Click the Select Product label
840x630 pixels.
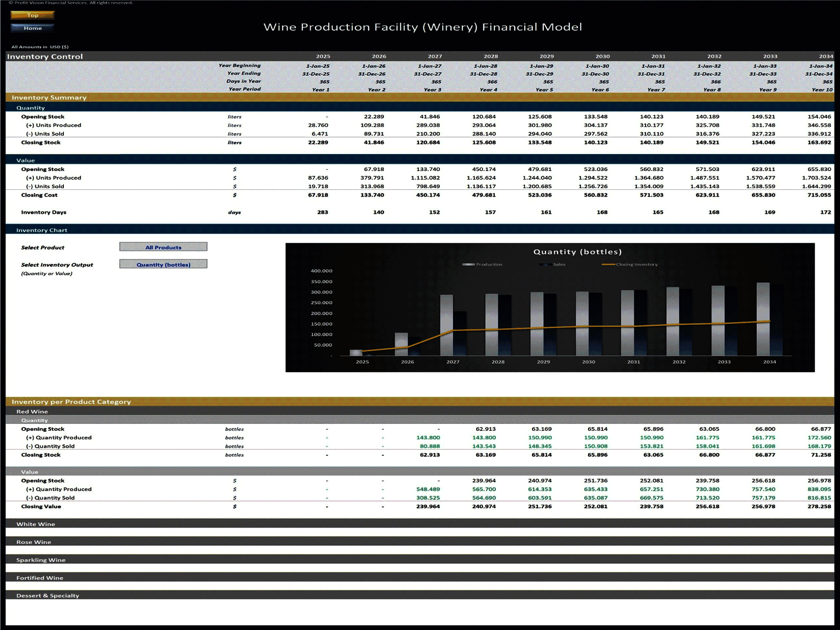coord(42,248)
